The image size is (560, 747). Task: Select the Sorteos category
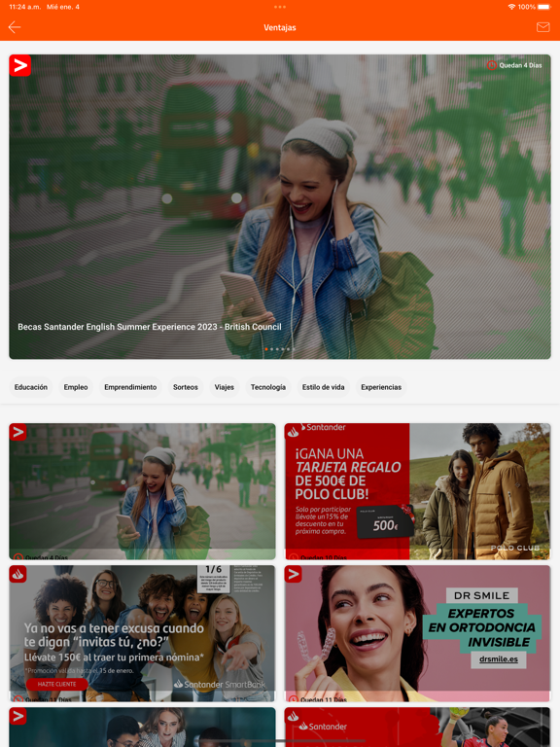coord(186,387)
